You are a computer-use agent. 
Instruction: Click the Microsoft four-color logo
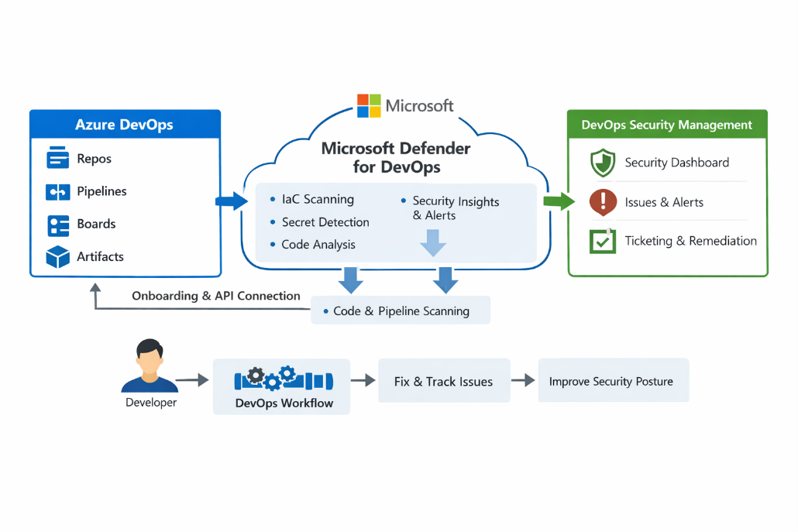(x=369, y=106)
